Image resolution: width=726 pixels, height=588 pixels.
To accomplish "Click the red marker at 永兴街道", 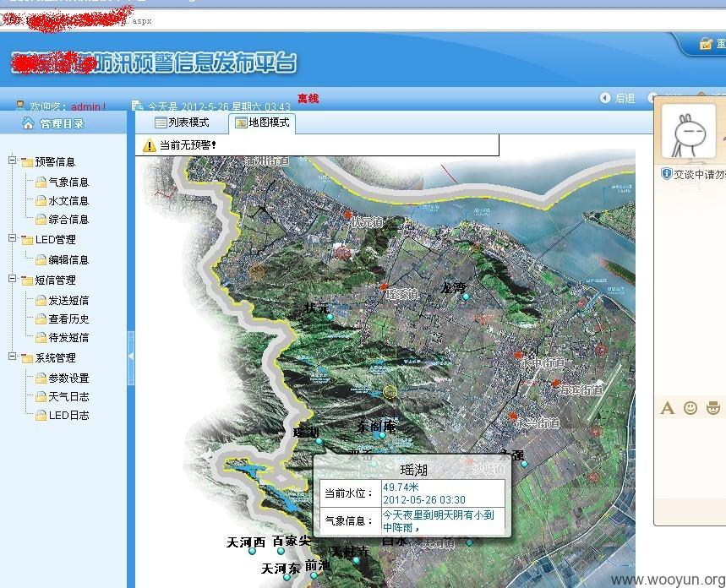I will click(512, 416).
